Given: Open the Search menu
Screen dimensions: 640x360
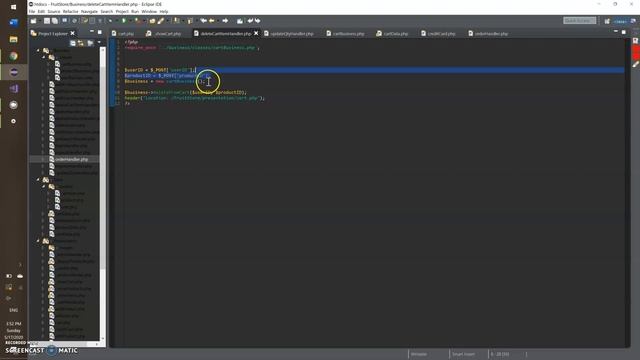Looking at the screenshot, I should pos(107,12).
